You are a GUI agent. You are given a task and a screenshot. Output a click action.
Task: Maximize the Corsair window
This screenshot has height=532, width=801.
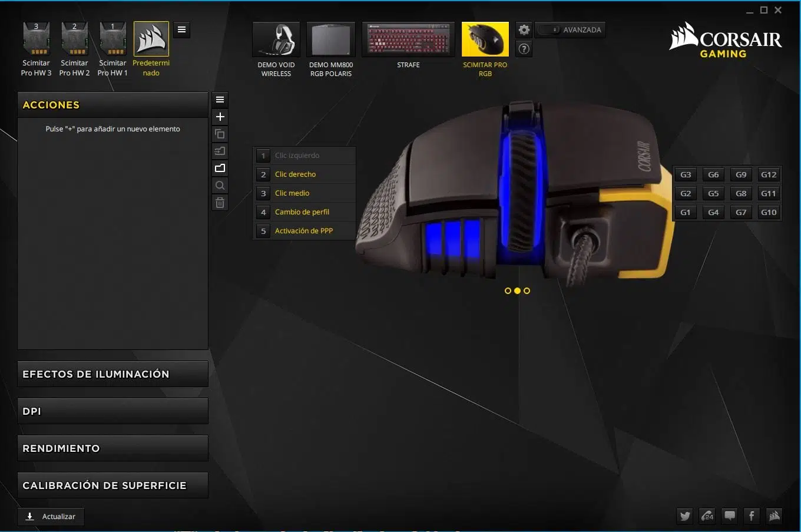point(764,10)
